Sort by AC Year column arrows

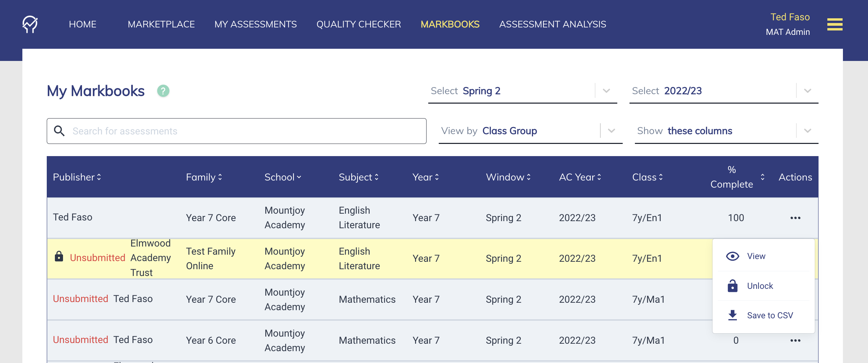599,177
